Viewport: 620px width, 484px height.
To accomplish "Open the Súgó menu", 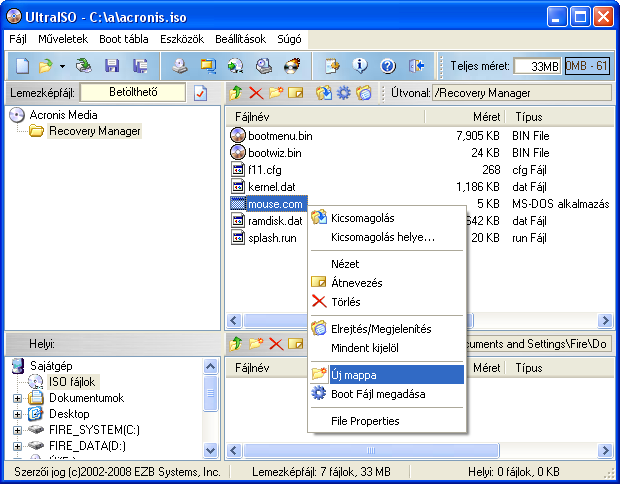I will point(289,39).
